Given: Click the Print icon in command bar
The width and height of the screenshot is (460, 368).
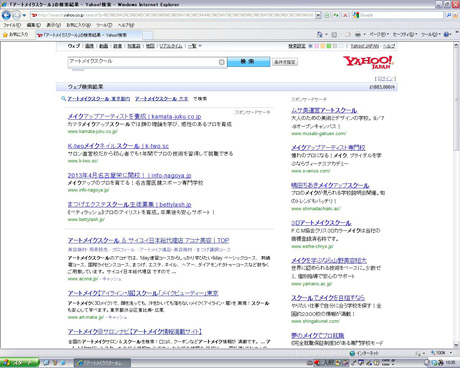Looking at the screenshot, I should click(358, 34).
